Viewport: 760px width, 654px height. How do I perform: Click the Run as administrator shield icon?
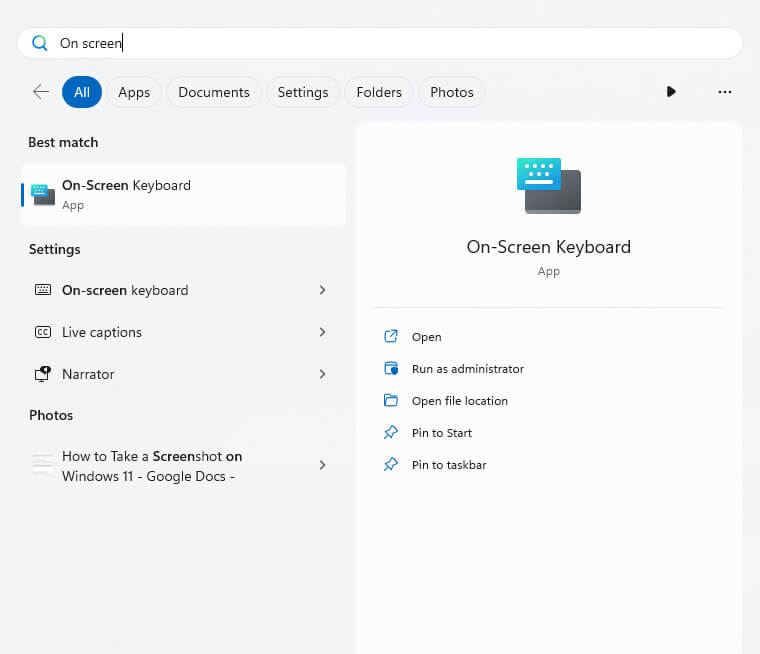coord(391,369)
